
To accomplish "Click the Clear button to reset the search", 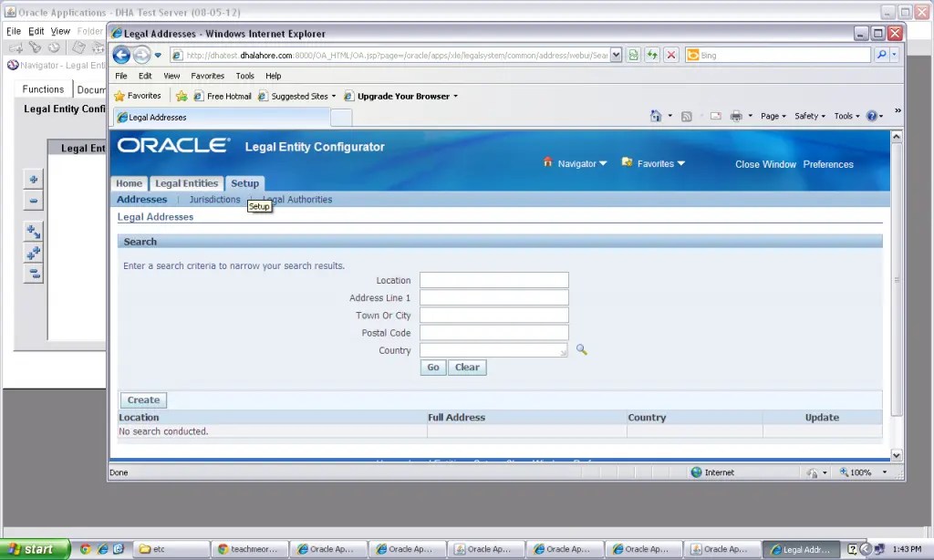I will (x=467, y=367).
